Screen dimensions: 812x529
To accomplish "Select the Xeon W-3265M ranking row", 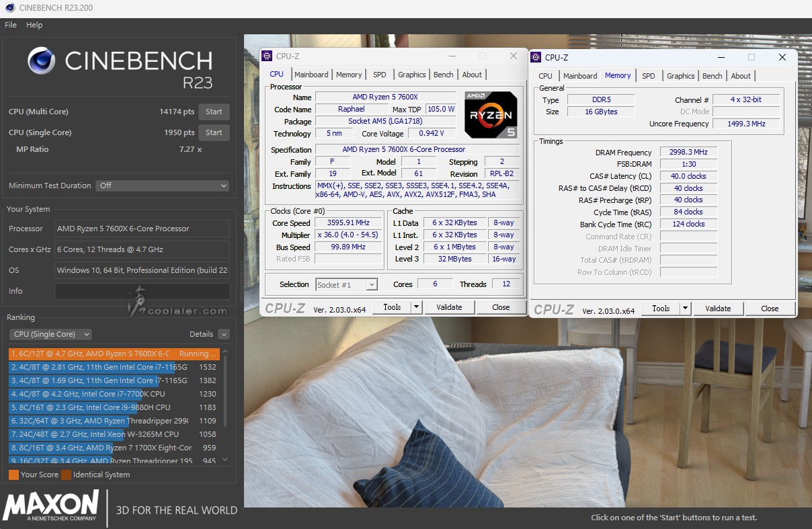I will click(114, 434).
